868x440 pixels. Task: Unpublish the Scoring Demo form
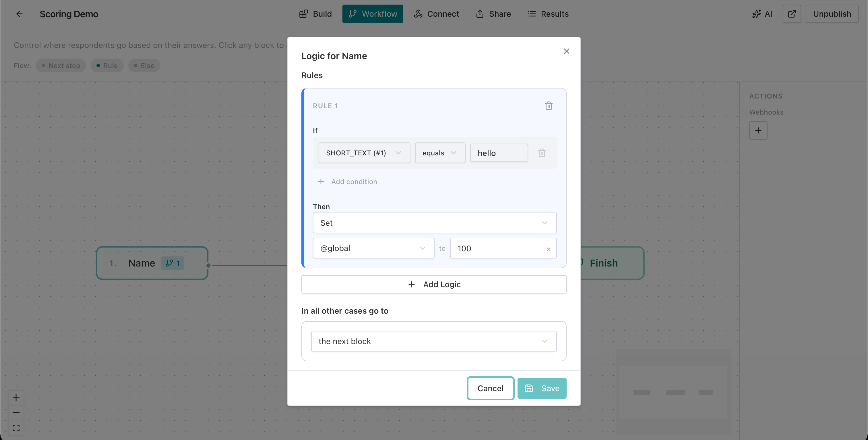832,14
